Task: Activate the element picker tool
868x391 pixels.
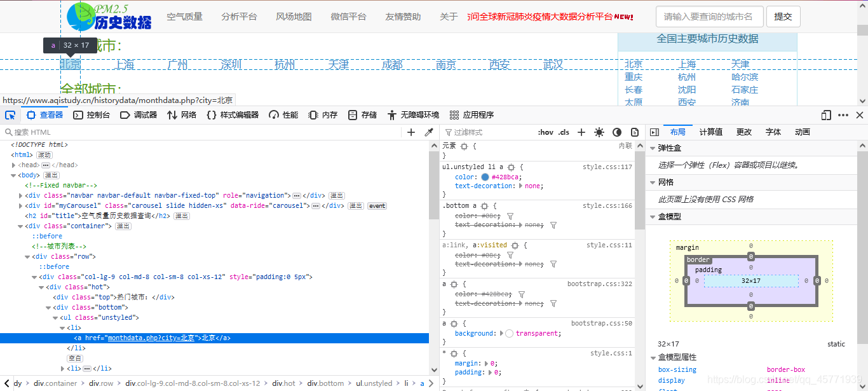Action: (x=10, y=115)
